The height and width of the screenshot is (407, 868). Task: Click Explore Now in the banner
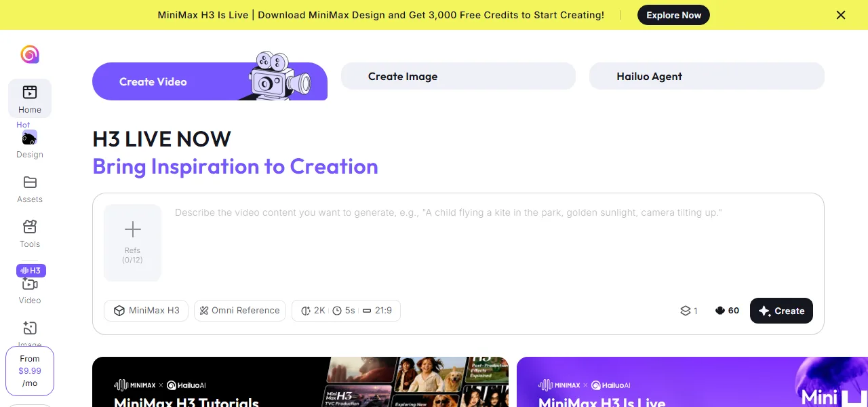click(x=673, y=15)
